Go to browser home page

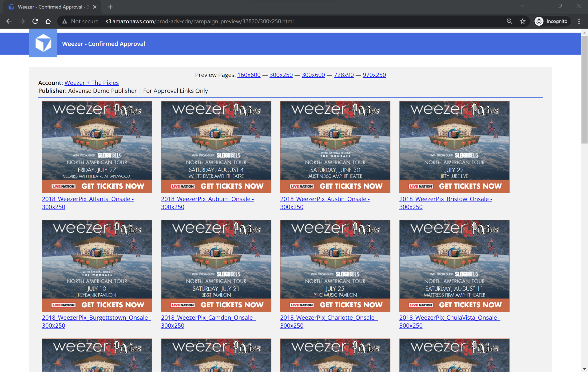click(x=48, y=21)
